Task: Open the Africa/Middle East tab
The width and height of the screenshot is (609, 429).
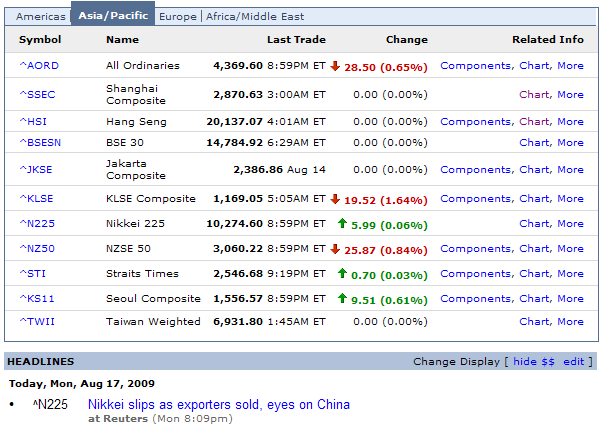Action: tap(255, 17)
